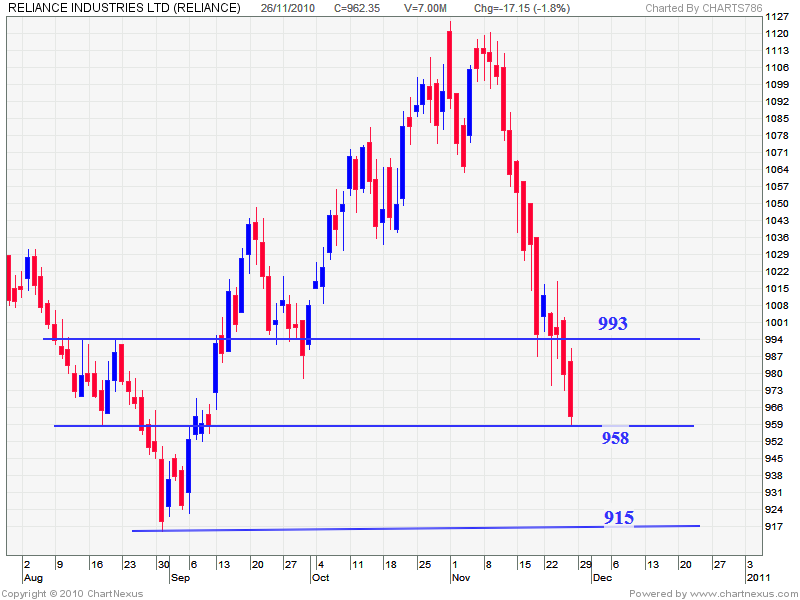Image resolution: width=800 pixels, height=600 pixels.
Task: Select the 915 support level label
Action: click(x=620, y=518)
